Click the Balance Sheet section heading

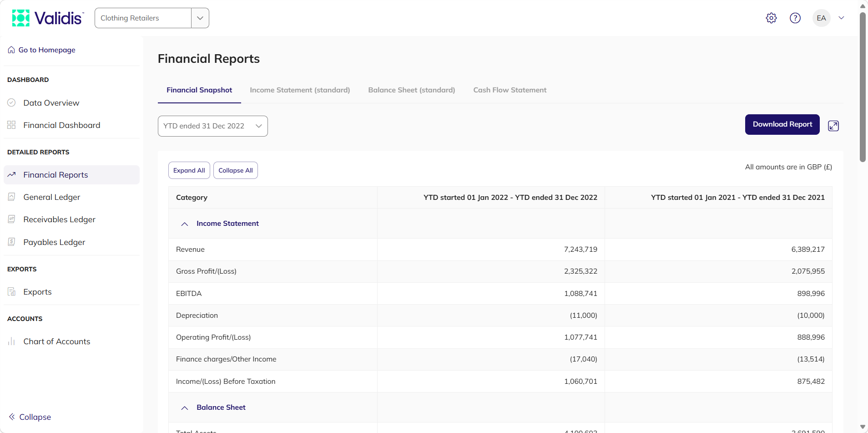pyautogui.click(x=221, y=408)
